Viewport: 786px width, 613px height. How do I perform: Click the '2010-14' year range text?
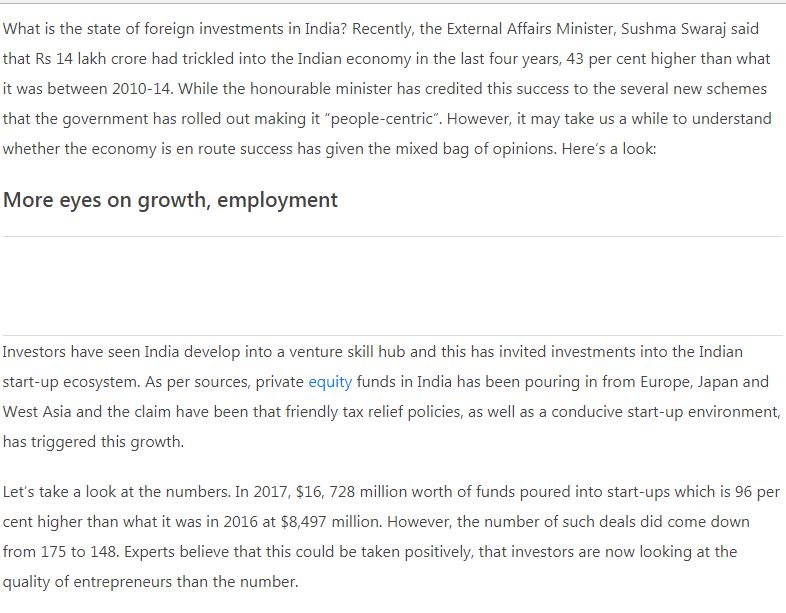142,89
